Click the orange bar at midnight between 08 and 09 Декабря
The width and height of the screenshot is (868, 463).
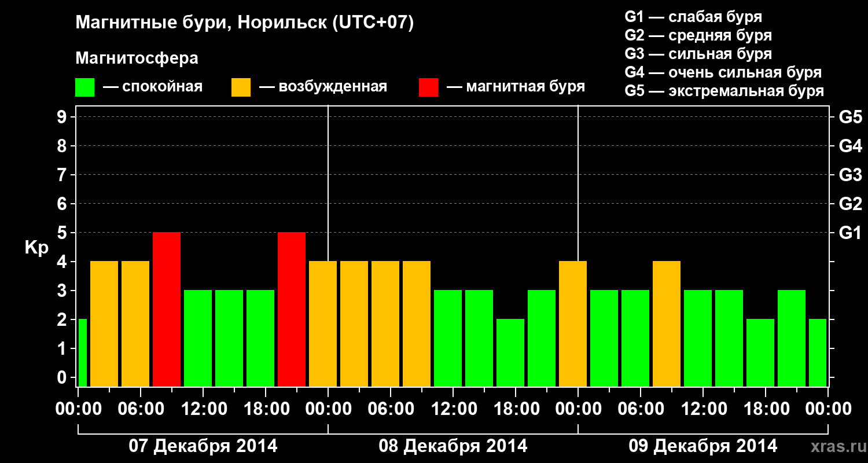point(573,324)
